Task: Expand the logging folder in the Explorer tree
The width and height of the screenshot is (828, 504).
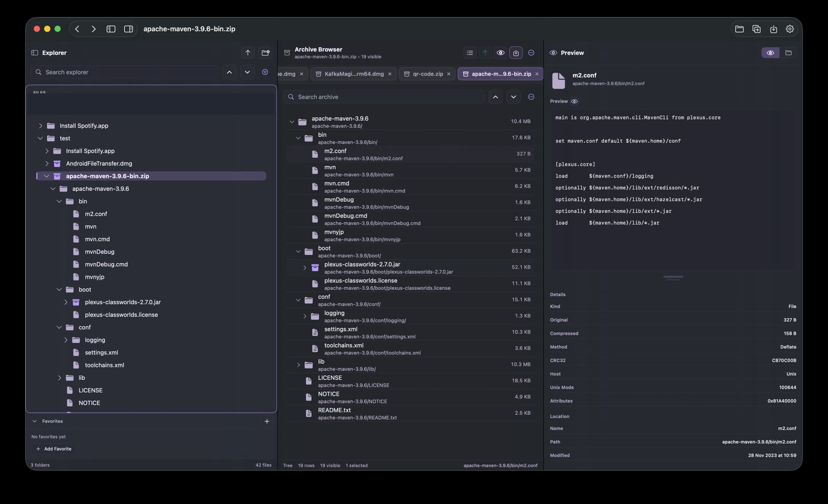Action: [66, 340]
